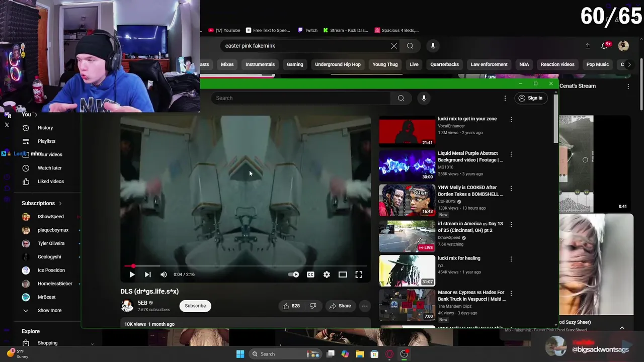This screenshot has height=362, width=644.
Task: Switch to theater mode
Action: coord(343,275)
